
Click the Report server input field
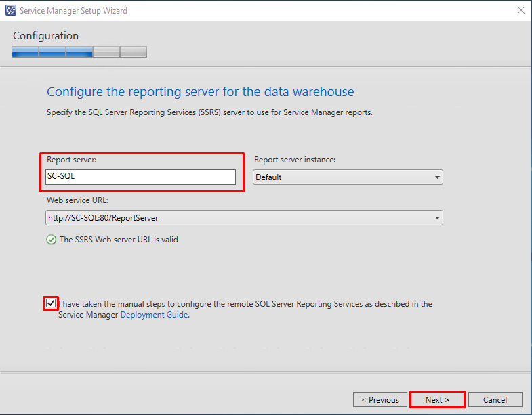click(140, 177)
